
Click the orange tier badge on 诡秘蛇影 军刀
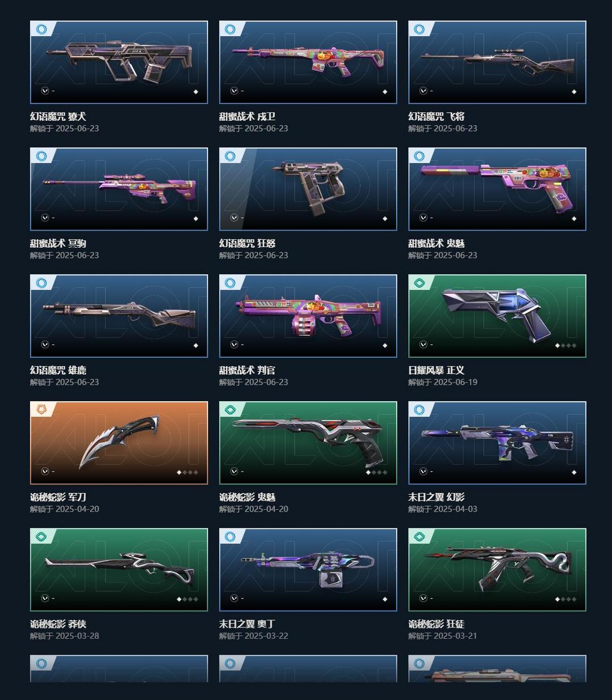[41, 409]
